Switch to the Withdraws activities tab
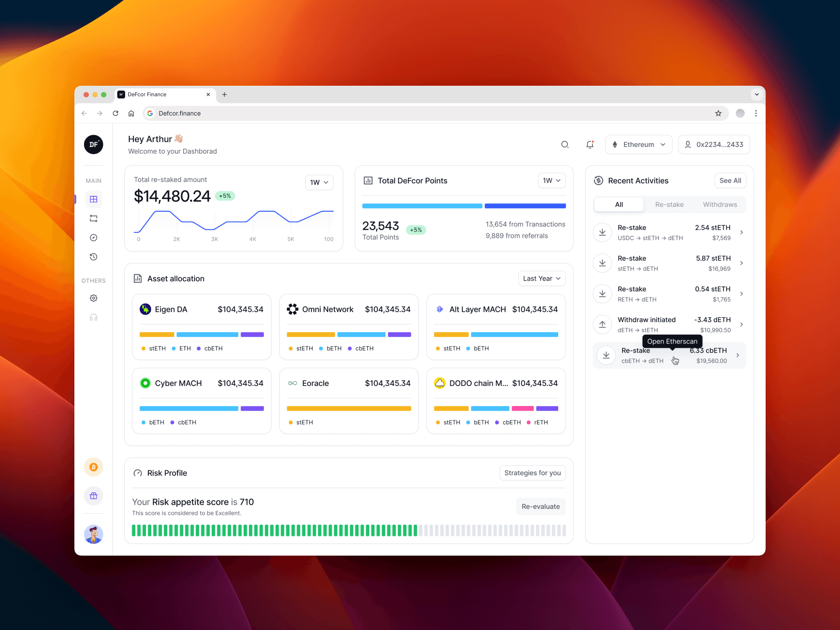 click(x=720, y=204)
